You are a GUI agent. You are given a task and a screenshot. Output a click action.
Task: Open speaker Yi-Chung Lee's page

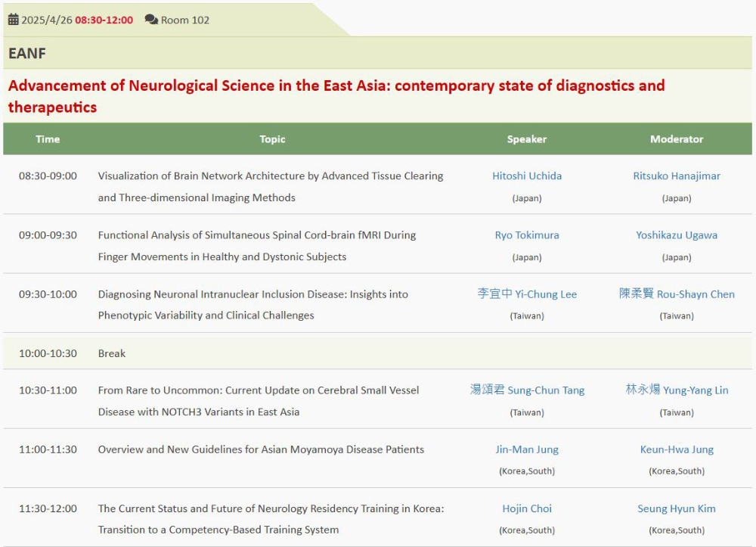(527, 294)
